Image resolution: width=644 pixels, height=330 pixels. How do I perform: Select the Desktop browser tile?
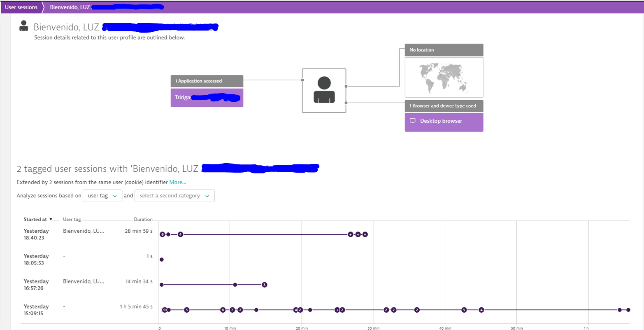[x=444, y=122]
